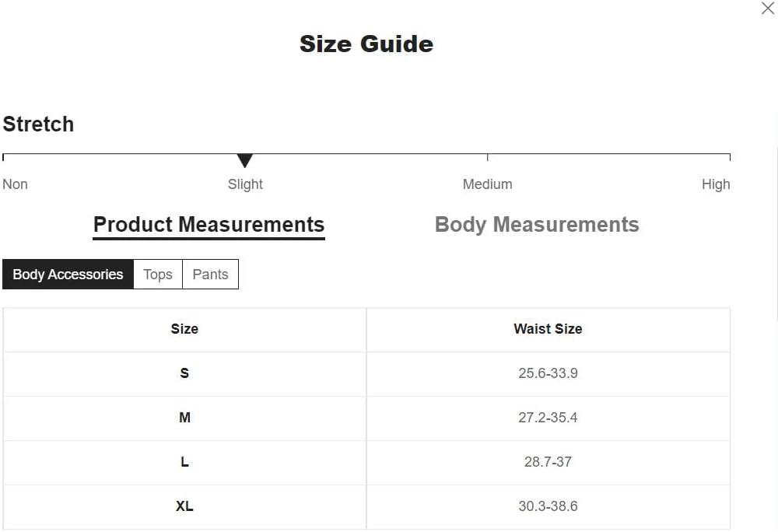This screenshot has width=778, height=532.
Task: Select the S size row
Action: [x=184, y=373]
